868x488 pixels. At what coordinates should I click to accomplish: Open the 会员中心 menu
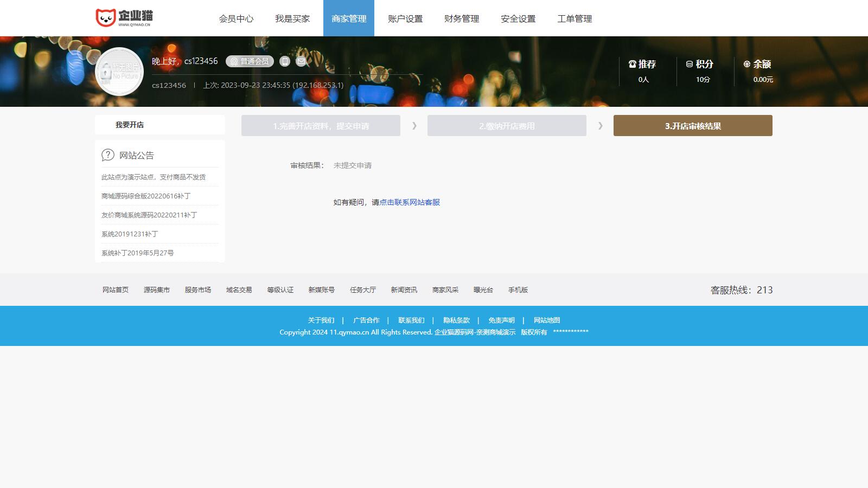coord(236,19)
